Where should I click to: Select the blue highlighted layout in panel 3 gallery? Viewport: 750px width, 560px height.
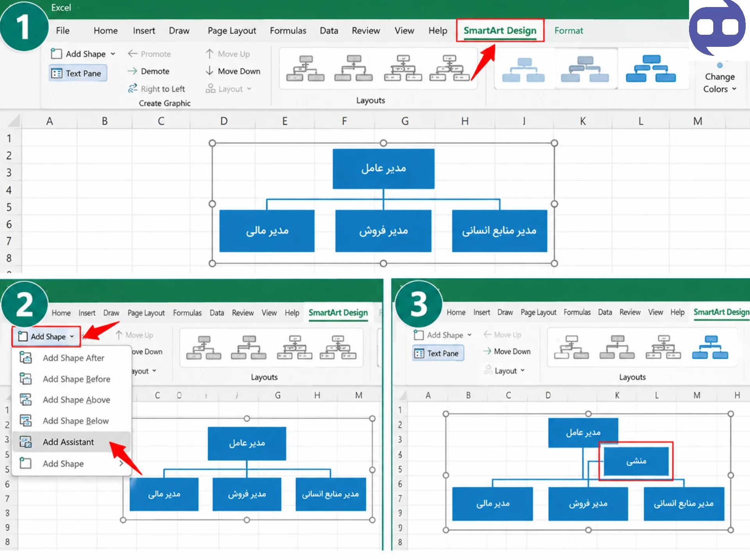(x=710, y=347)
